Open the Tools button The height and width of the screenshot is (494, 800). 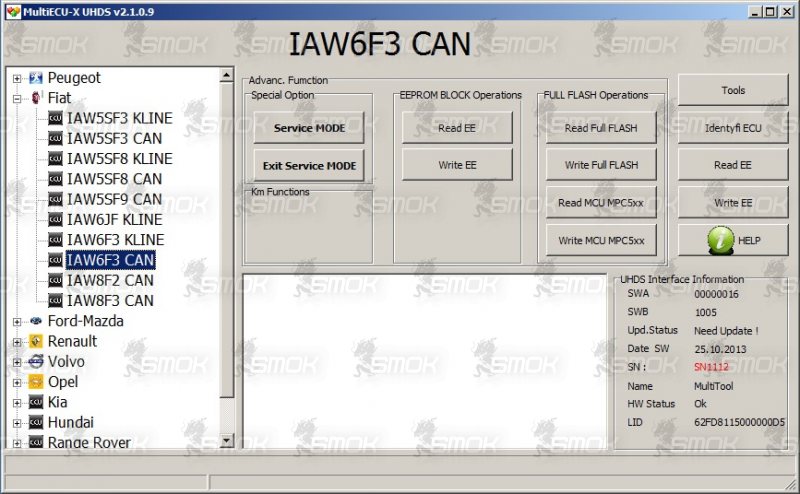[733, 90]
